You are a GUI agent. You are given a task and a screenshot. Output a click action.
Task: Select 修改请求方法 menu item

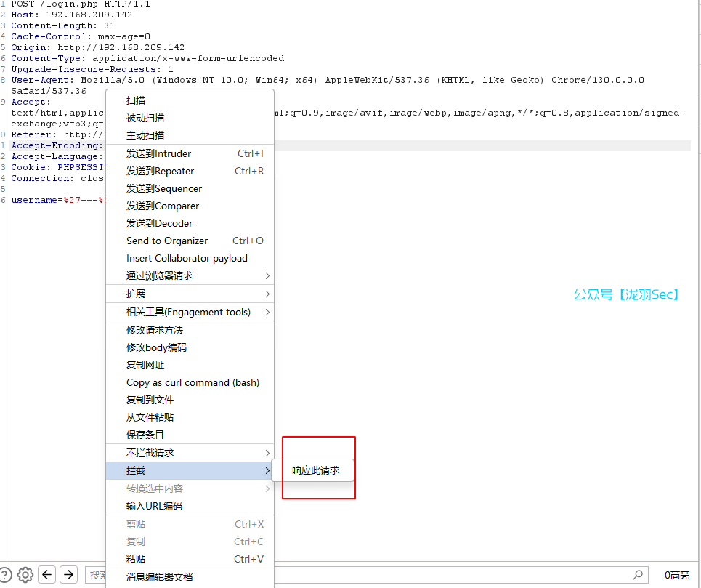coord(155,331)
